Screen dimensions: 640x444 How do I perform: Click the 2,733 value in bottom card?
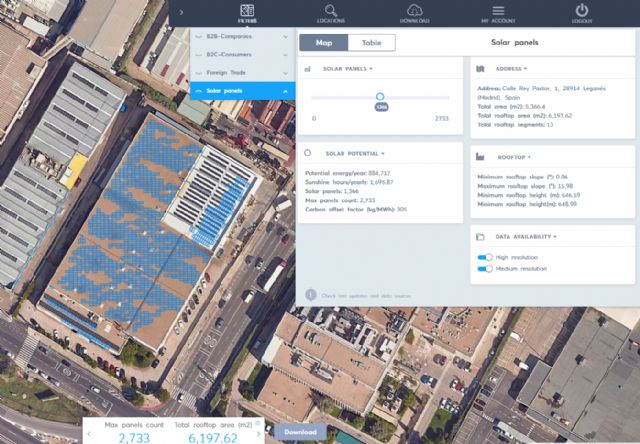point(134,438)
